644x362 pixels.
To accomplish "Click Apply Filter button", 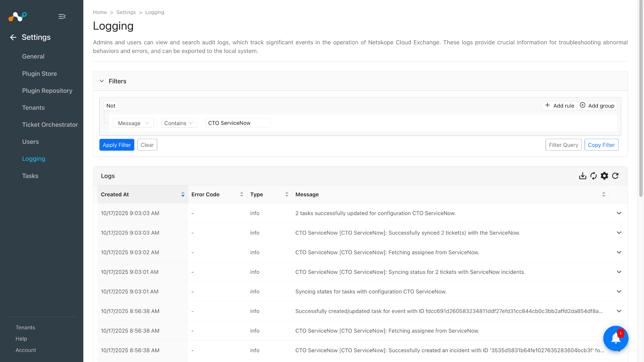I will pyautogui.click(x=117, y=145).
